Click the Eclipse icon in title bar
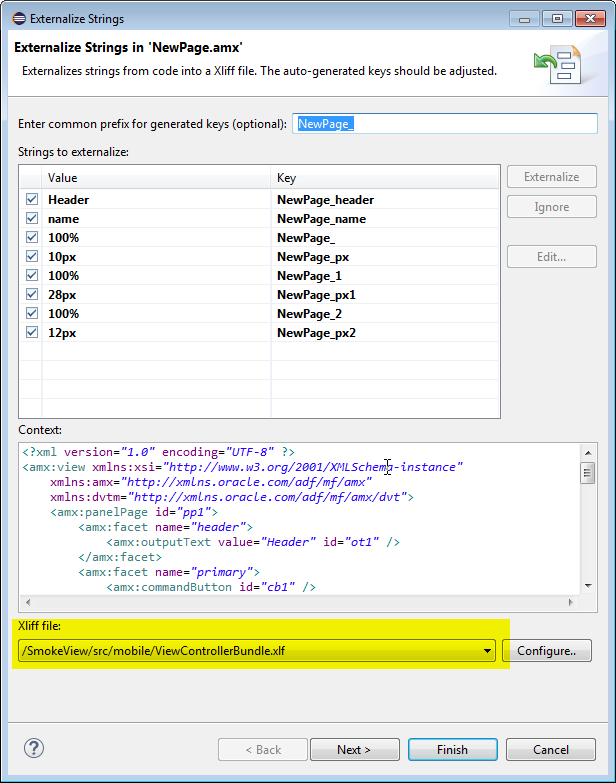The image size is (616, 783). (19, 19)
